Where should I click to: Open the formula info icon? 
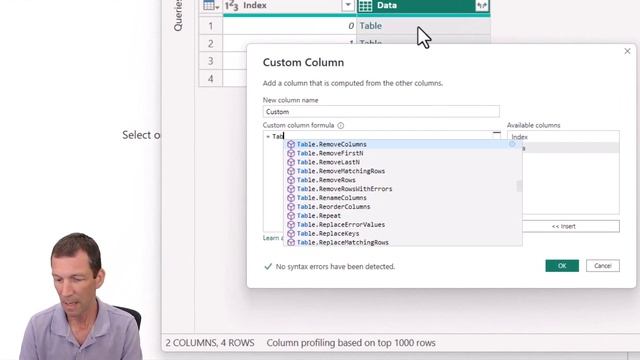341,126
